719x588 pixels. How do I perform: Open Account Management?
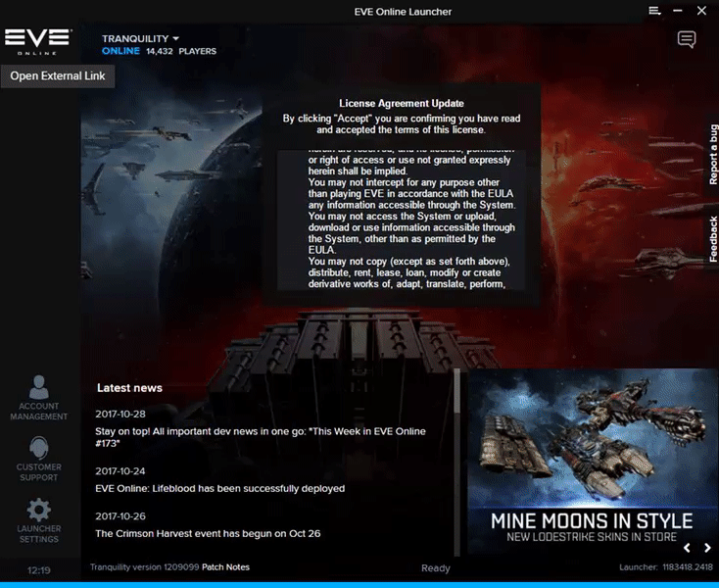click(38, 398)
